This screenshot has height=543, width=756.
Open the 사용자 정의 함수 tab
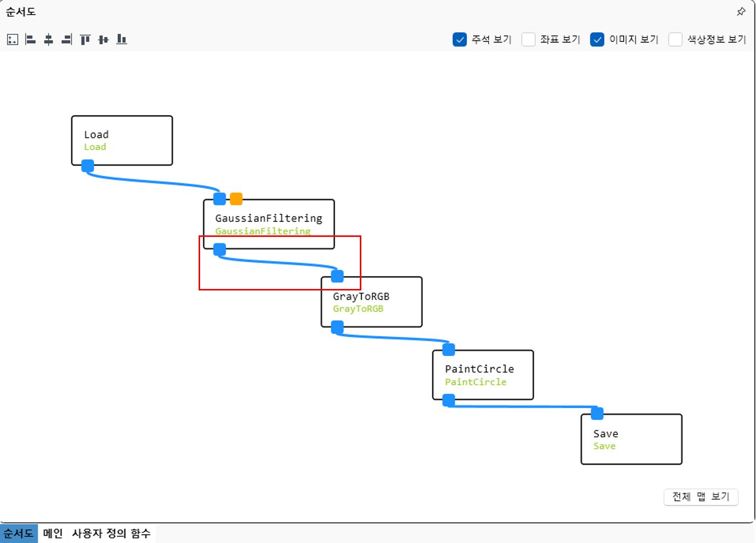[111, 533]
